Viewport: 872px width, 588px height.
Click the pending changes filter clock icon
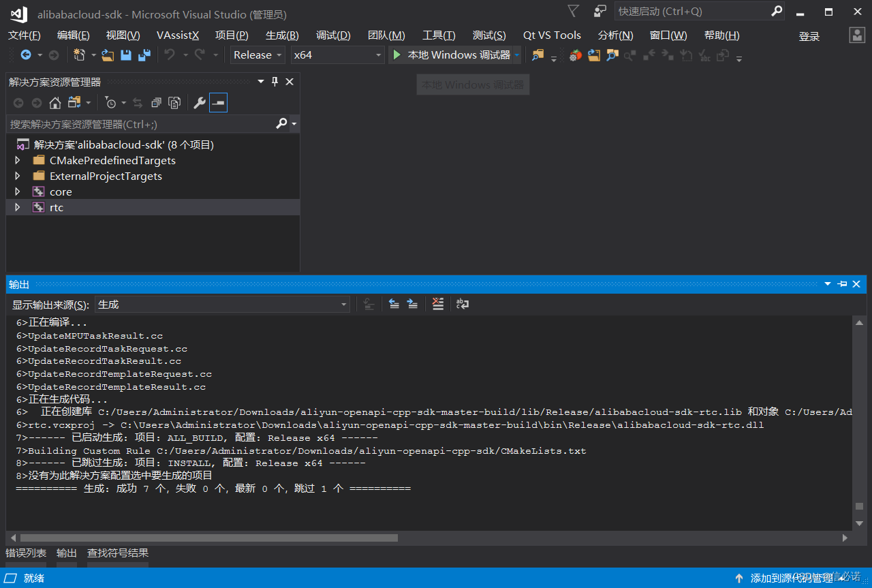110,103
